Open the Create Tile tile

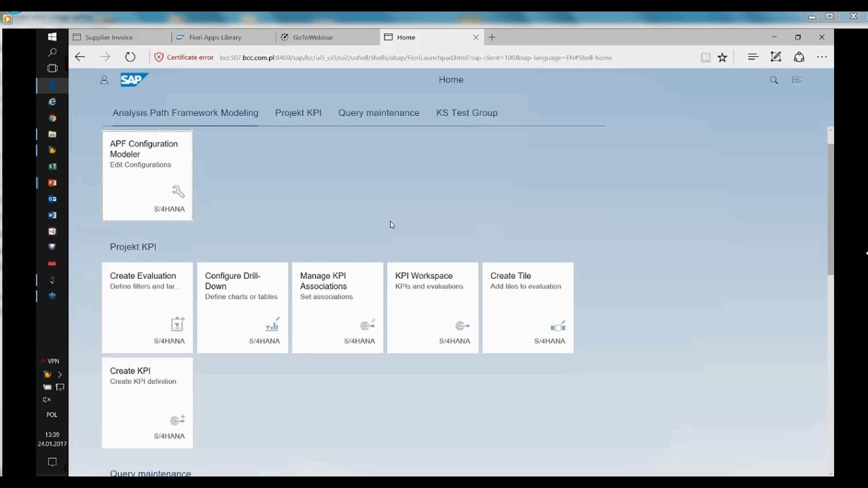tap(528, 308)
